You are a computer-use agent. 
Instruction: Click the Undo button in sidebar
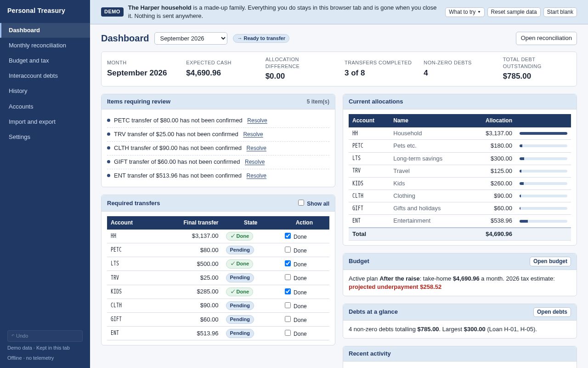pyautogui.click(x=45, y=336)
